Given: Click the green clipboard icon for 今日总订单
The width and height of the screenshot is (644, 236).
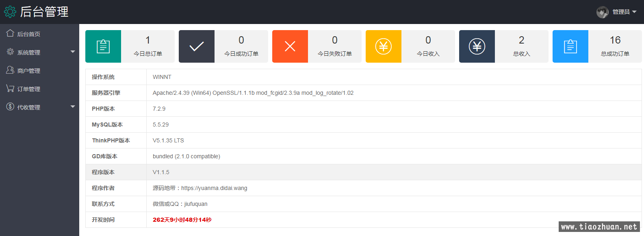Looking at the screenshot, I should coord(103,46).
